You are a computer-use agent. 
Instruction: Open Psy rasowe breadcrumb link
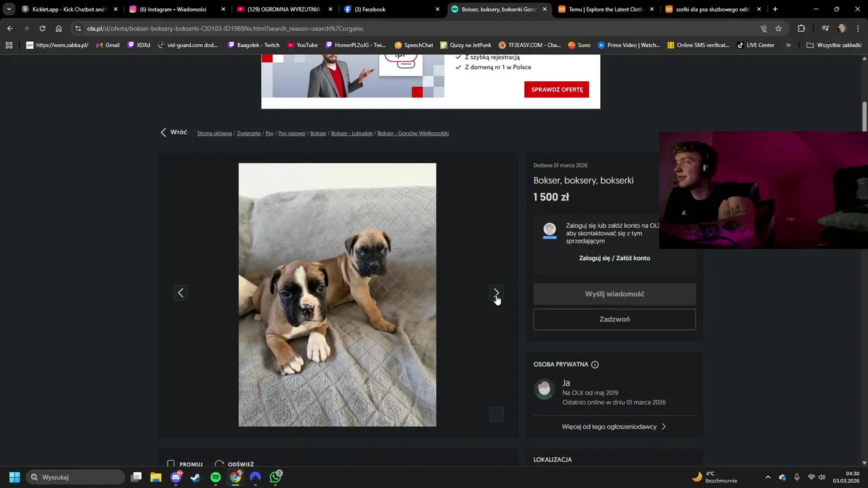click(292, 134)
